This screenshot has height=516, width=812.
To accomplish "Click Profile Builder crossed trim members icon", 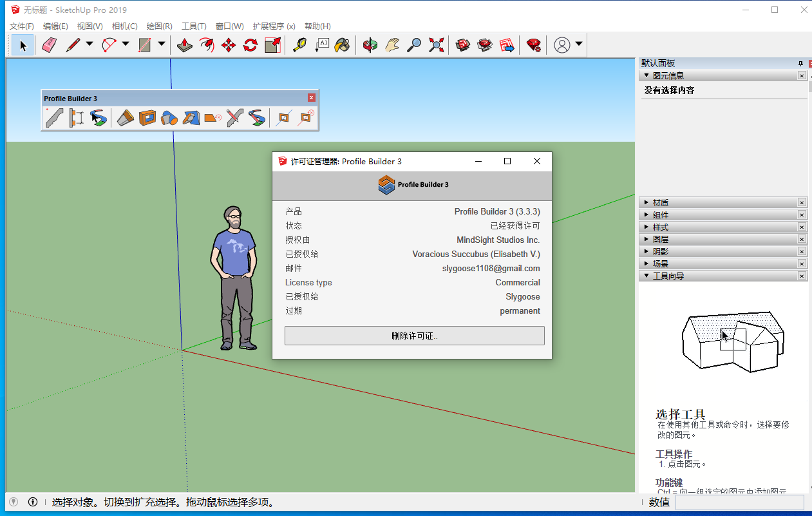I will (235, 118).
